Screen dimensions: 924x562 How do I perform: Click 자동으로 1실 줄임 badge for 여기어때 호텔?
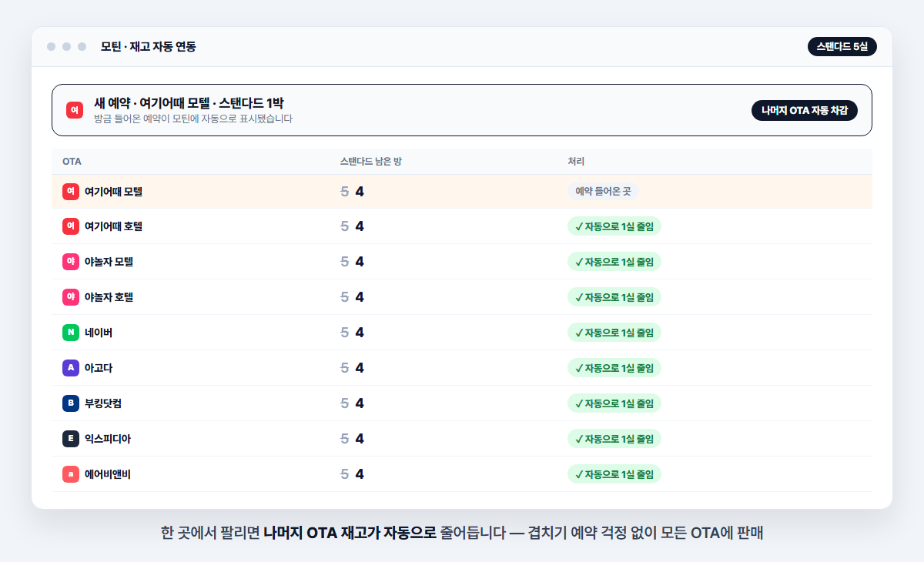point(614,226)
